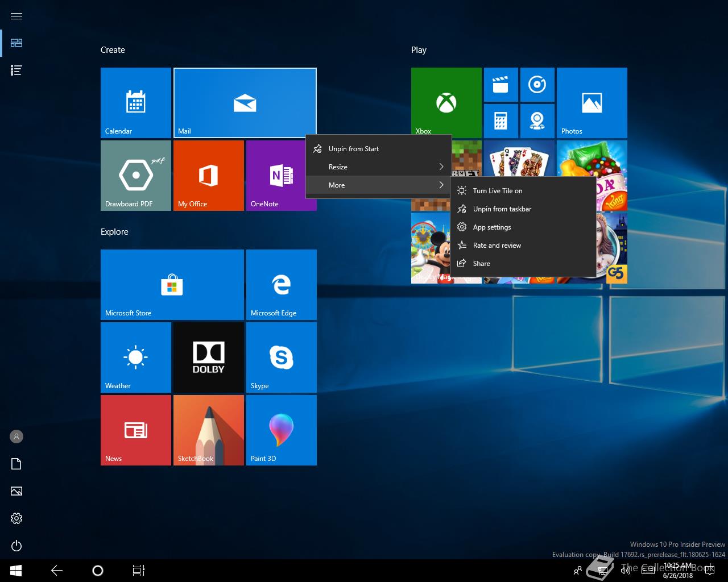728x582 pixels.
Task: Click the Explore group header
Action: [114, 232]
